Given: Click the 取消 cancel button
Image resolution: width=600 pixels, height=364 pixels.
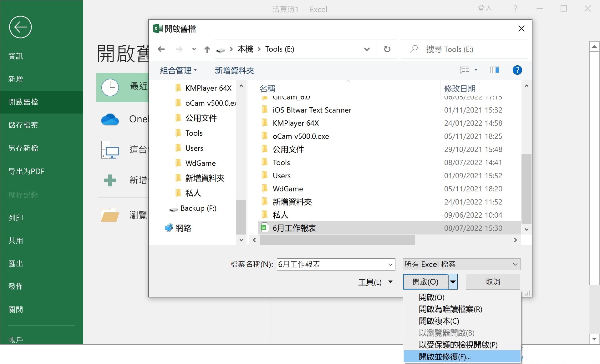Looking at the screenshot, I should coord(493,282).
